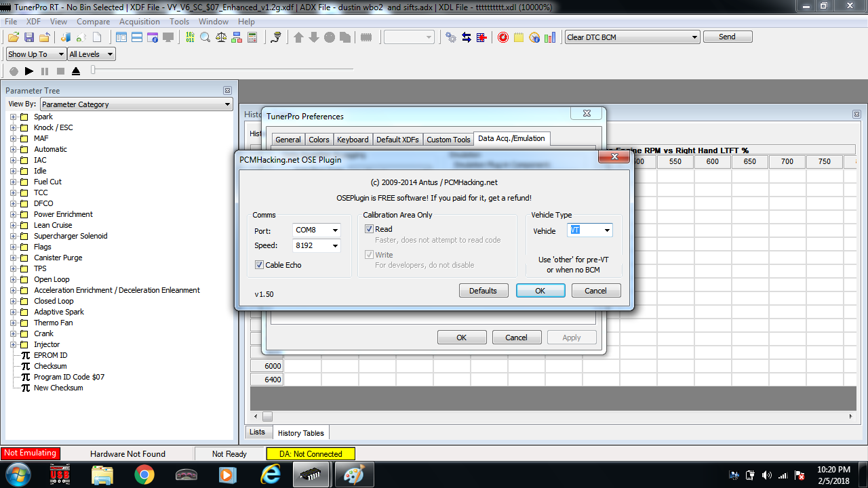Click the bar chart histogram icon
868x488 pixels.
coord(550,37)
